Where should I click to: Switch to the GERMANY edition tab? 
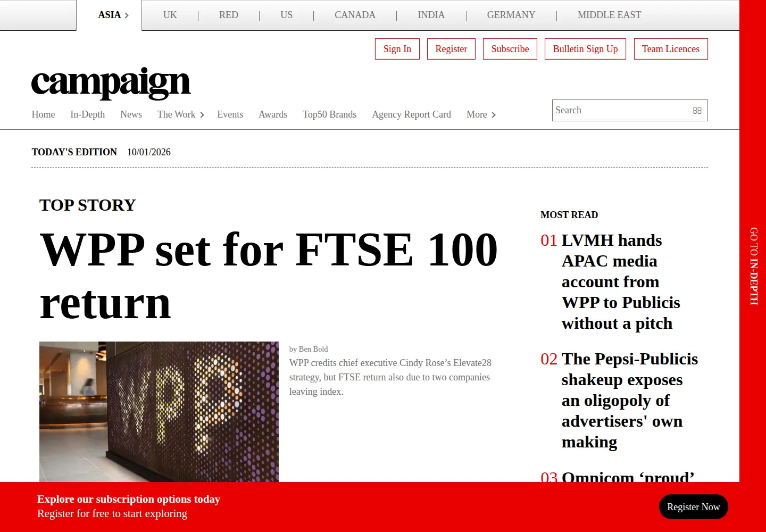(511, 15)
